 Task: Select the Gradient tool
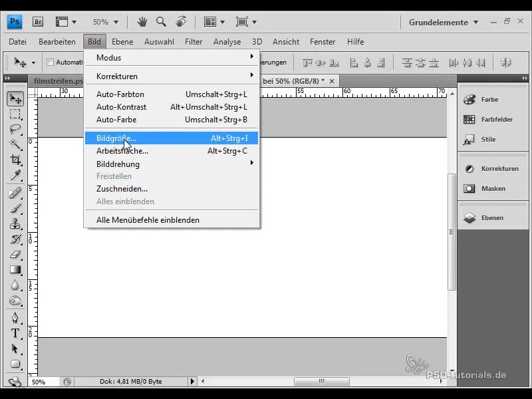(15, 270)
